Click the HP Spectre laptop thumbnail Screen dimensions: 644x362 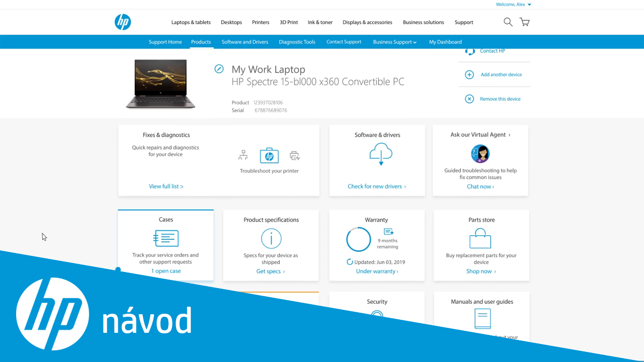160,83
